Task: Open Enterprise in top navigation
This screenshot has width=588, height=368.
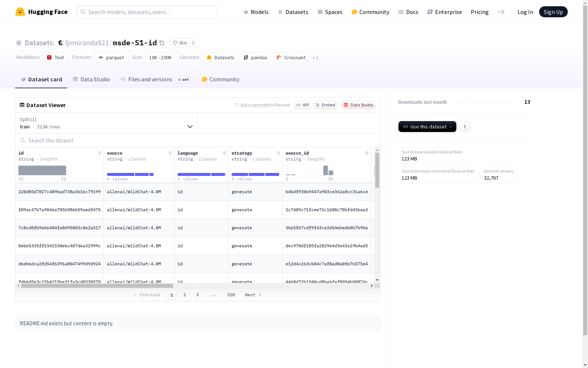Action: point(444,12)
